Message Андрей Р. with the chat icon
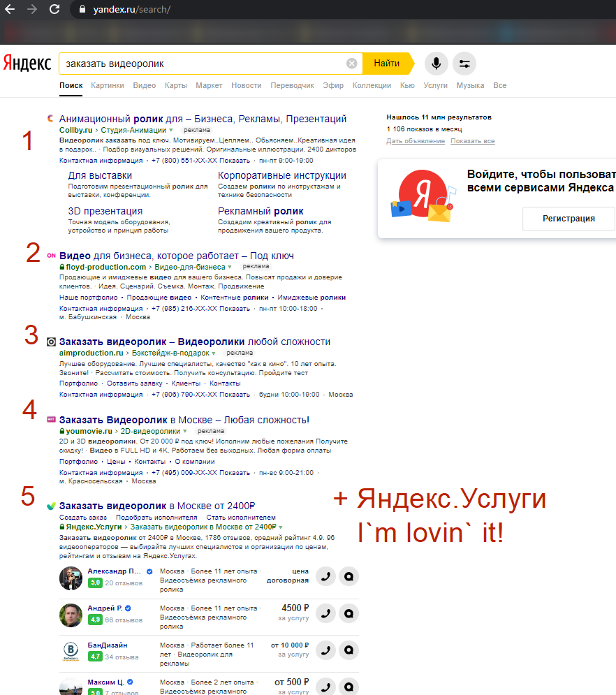The image size is (616, 695). click(349, 613)
